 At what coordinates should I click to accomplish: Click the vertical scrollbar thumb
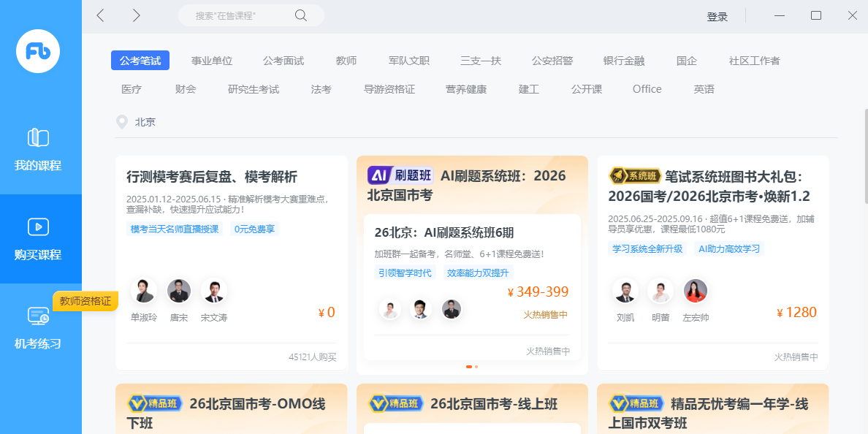pyautogui.click(x=865, y=156)
